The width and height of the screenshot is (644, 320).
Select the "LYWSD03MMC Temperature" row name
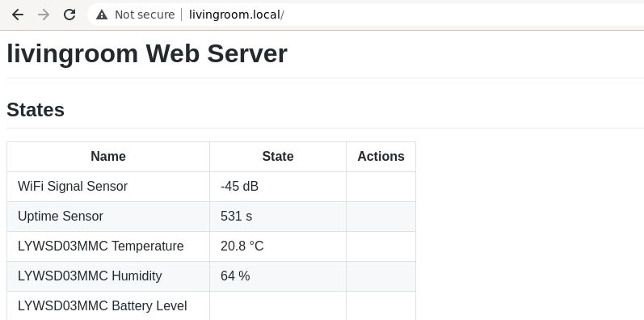point(101,246)
